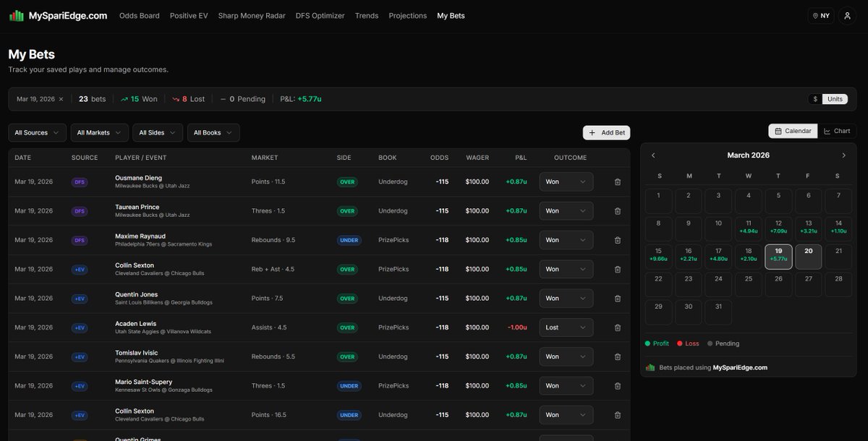This screenshot has width=868, height=441.
Task: Click the -1.00u loss value
Action: (x=517, y=327)
